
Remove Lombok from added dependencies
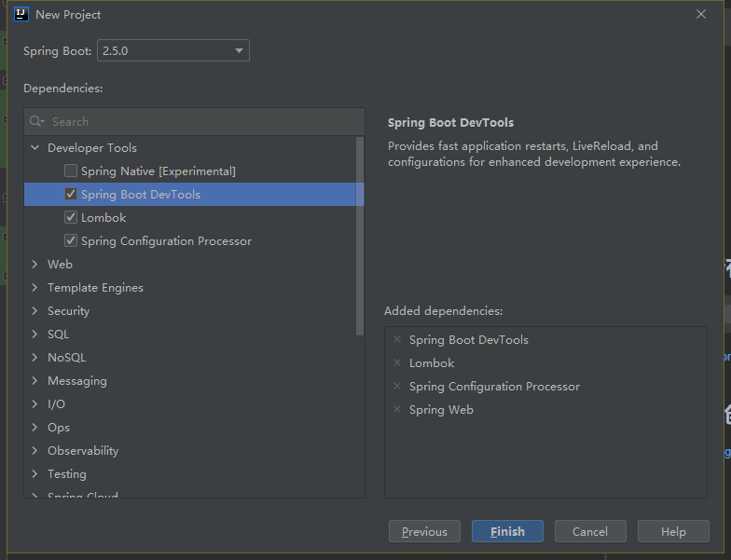(397, 363)
